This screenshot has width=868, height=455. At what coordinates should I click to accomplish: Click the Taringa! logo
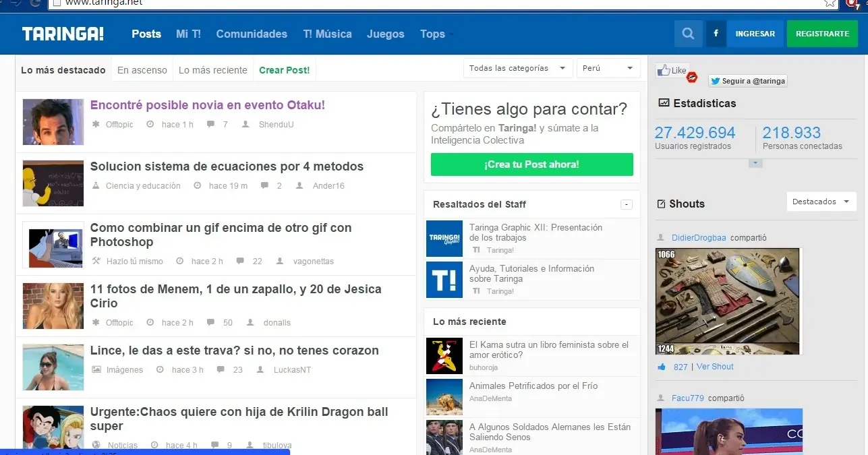[63, 34]
